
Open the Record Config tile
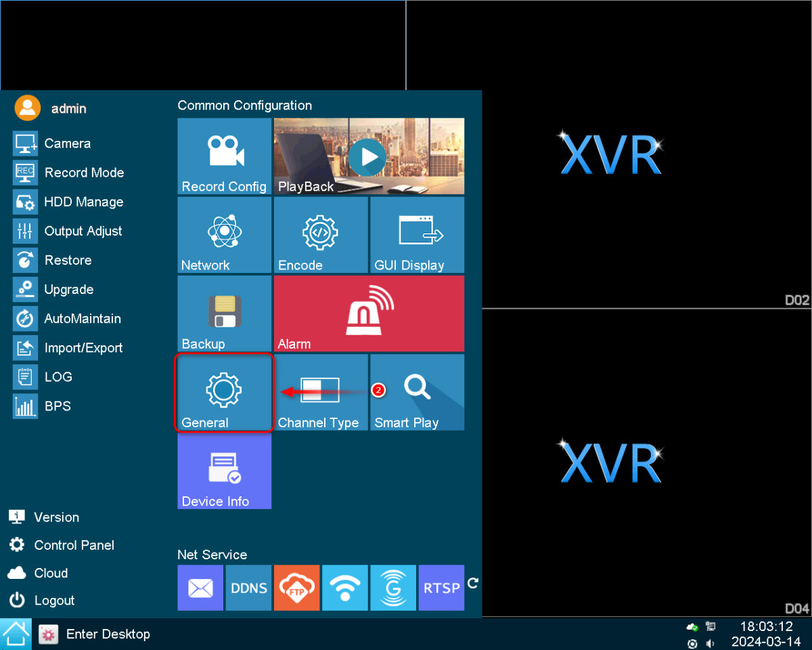pyautogui.click(x=224, y=156)
